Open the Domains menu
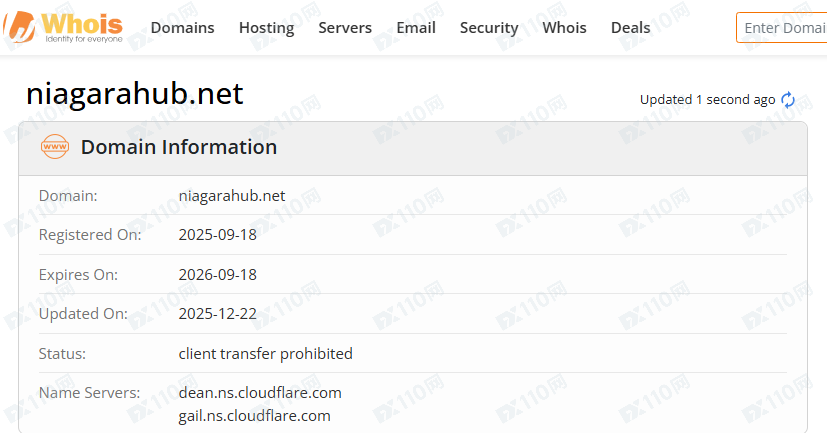Screen dimensions: 827x433 (x=182, y=28)
